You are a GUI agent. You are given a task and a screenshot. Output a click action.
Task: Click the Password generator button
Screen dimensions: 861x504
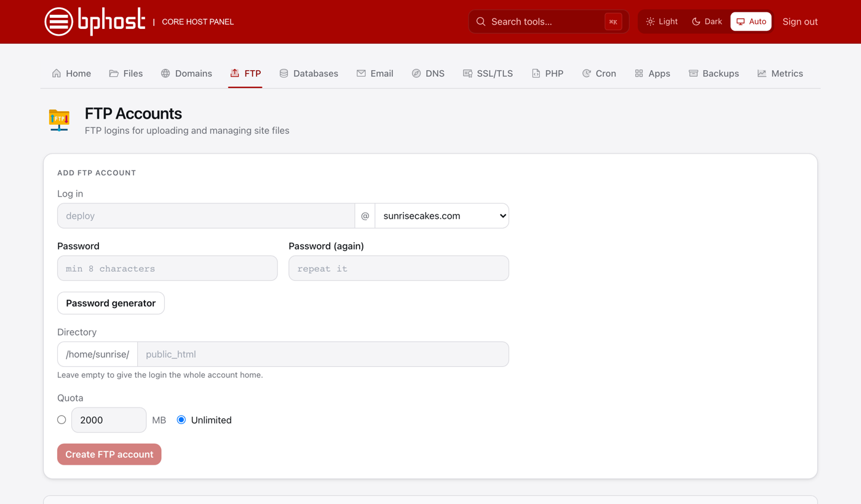(111, 303)
